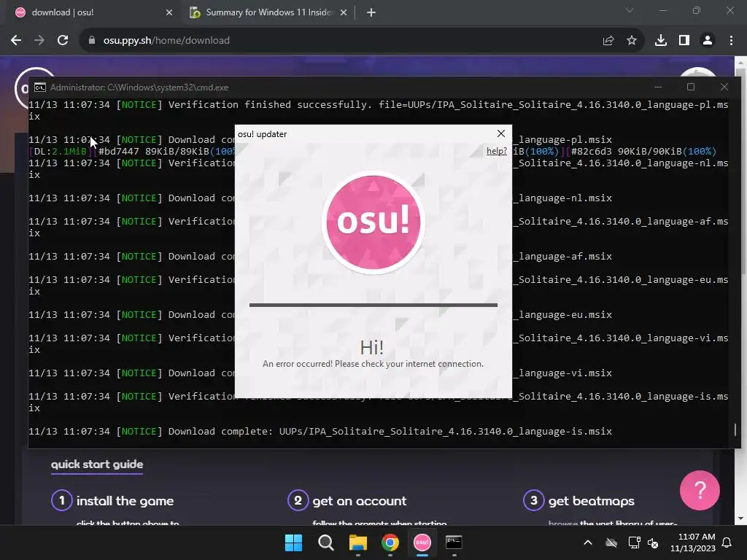The height and width of the screenshot is (560, 747).
Task: Click the network tray icon
Action: [x=634, y=542]
